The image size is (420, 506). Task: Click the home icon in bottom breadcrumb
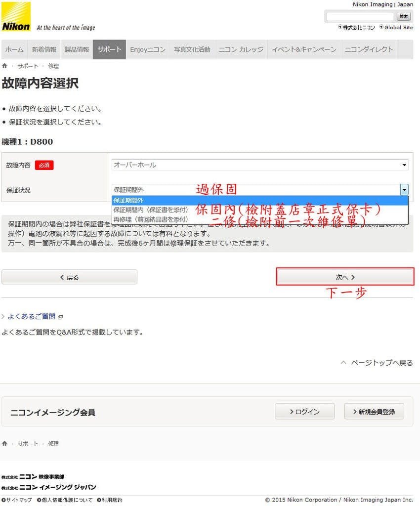tap(4, 443)
